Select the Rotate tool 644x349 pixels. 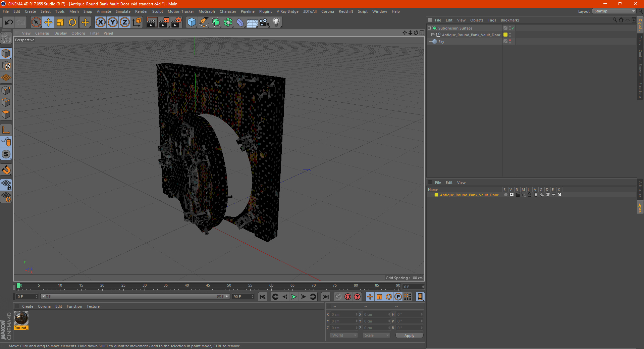(72, 22)
